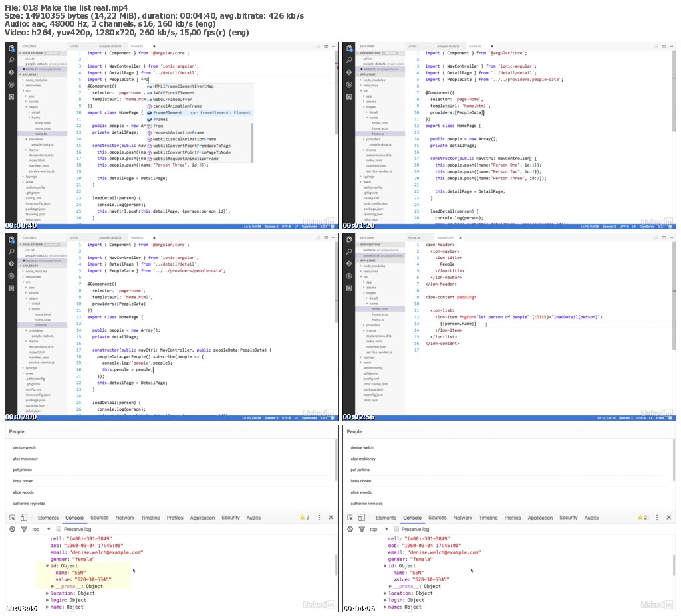Close DevTools in the 00:03:46 frame
Viewport: 681px width, 616px height.
click(331, 518)
